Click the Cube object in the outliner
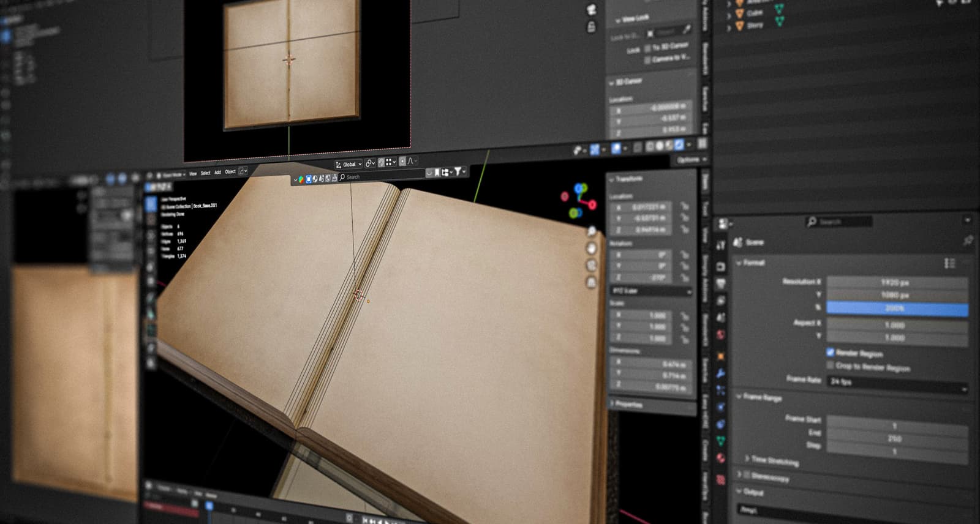 pos(755,12)
